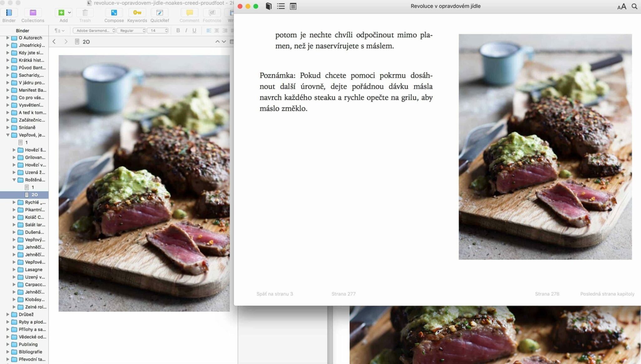Toggle underline formatting
The image size is (641, 364).
tap(194, 30)
